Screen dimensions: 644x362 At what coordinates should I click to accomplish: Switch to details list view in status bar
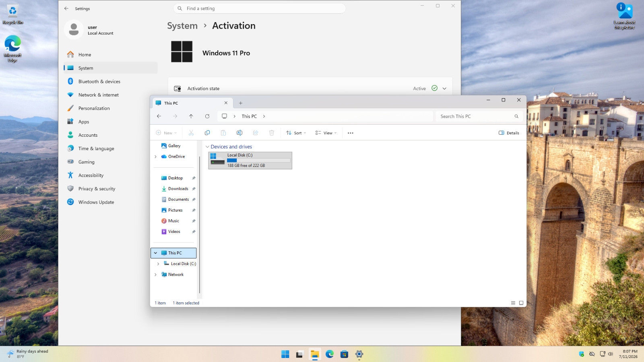(513, 303)
